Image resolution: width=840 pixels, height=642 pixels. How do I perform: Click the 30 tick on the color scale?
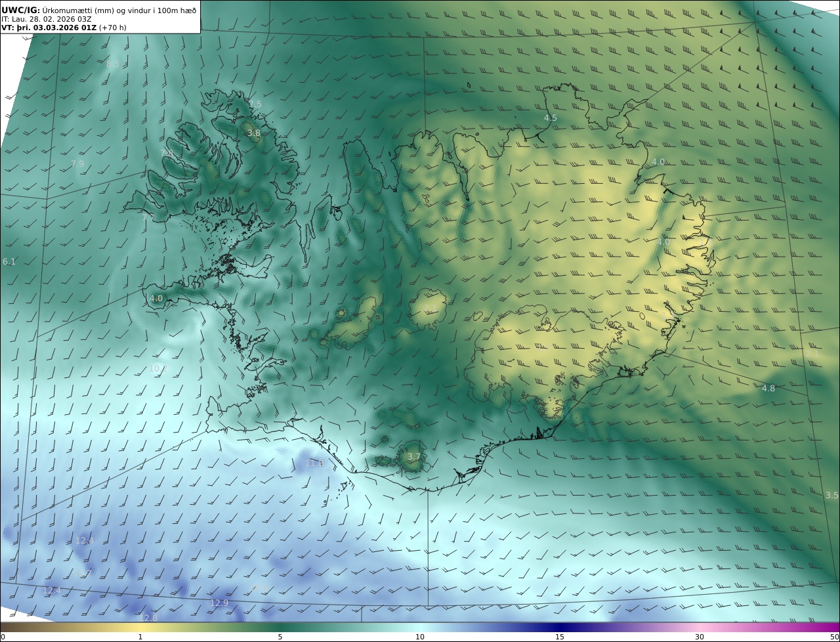(700, 637)
